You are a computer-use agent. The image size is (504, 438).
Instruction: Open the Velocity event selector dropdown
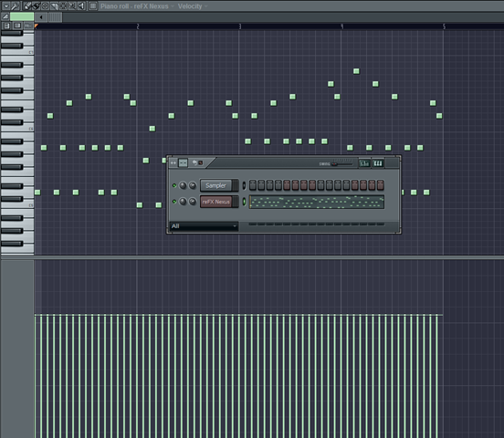193,6
